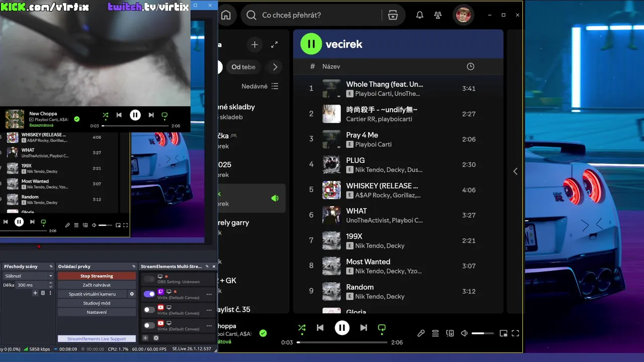
Task: Open Connect to a device icon
Action: pyautogui.click(x=450, y=333)
